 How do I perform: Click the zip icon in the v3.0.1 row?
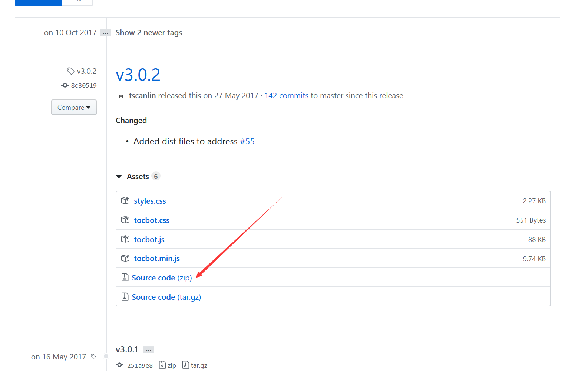coord(162,365)
